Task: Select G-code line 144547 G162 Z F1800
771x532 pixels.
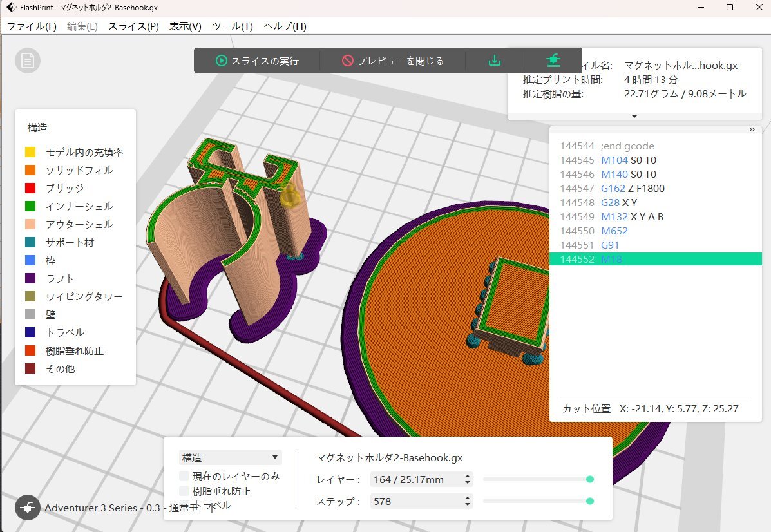Action: tap(656, 188)
